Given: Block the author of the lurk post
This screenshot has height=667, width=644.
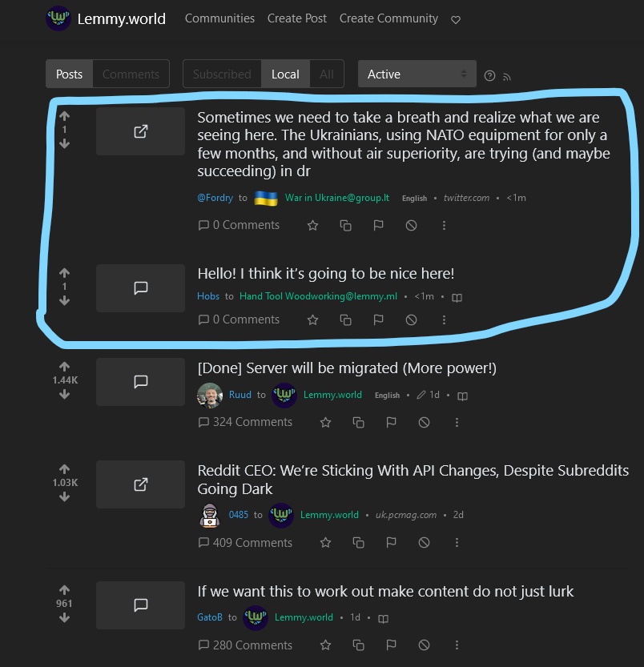Looking at the screenshot, I should 424,645.
